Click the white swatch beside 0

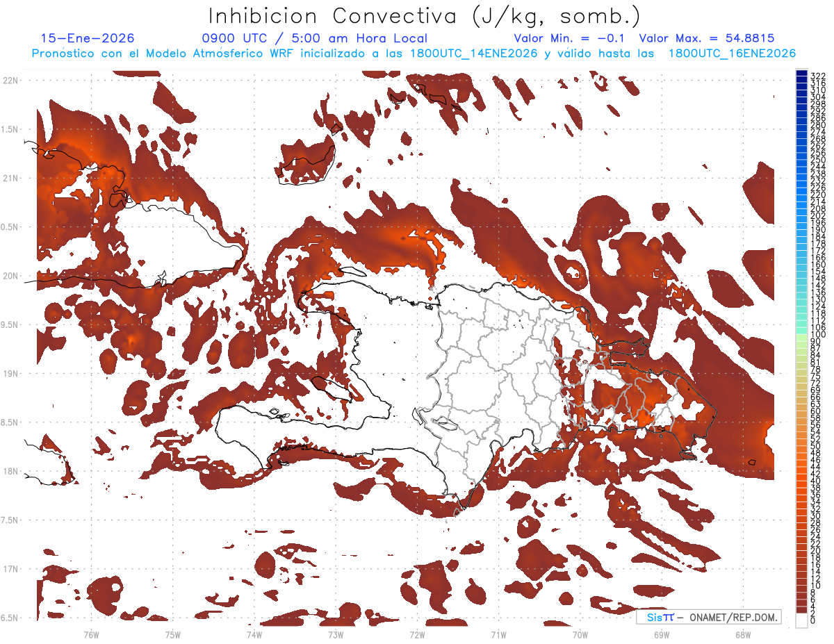[x=802, y=620]
